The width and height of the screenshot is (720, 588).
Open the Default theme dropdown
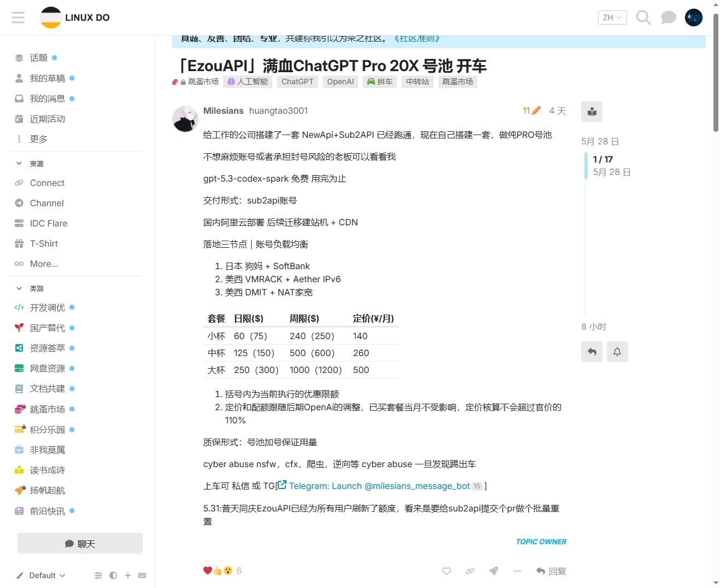pos(41,575)
